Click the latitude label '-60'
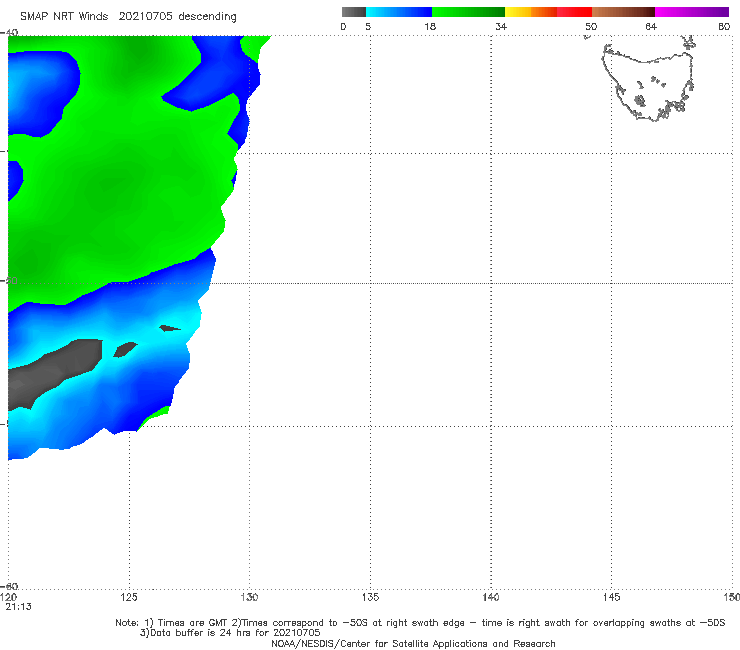This screenshot has height=650, width=740. point(9,586)
